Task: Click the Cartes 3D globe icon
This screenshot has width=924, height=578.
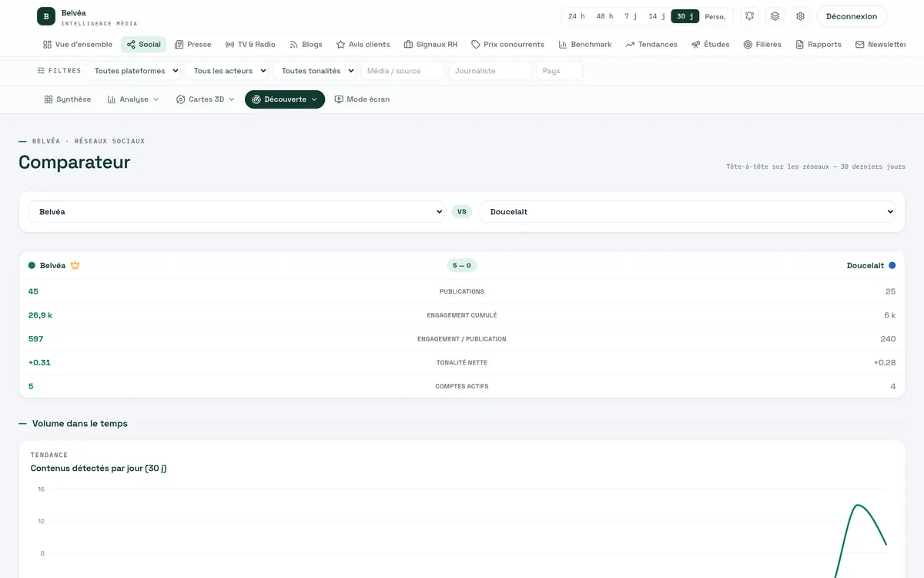Action: [181, 99]
